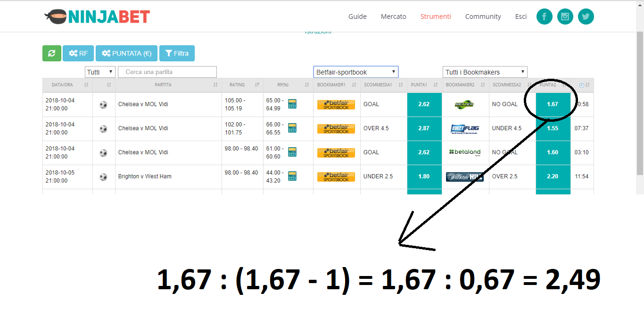Click UNDER 2.5 bet cell

[x=383, y=176]
